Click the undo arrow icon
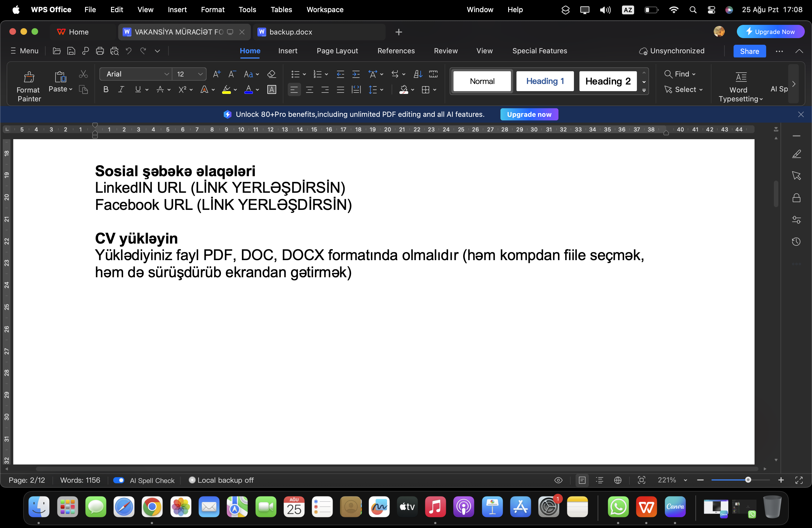 coord(129,51)
